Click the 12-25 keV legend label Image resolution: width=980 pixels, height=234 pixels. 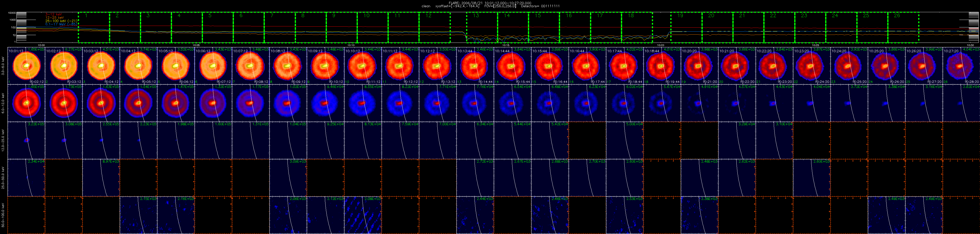coord(54,17)
